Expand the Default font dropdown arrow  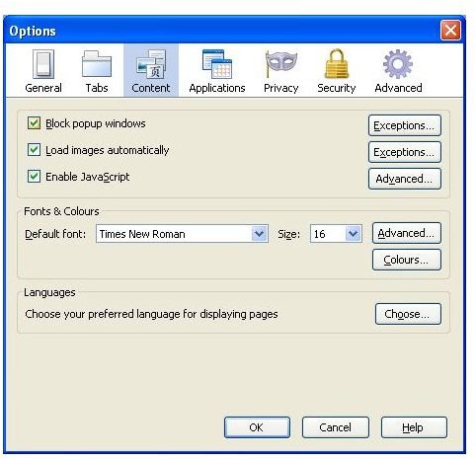coord(260,234)
